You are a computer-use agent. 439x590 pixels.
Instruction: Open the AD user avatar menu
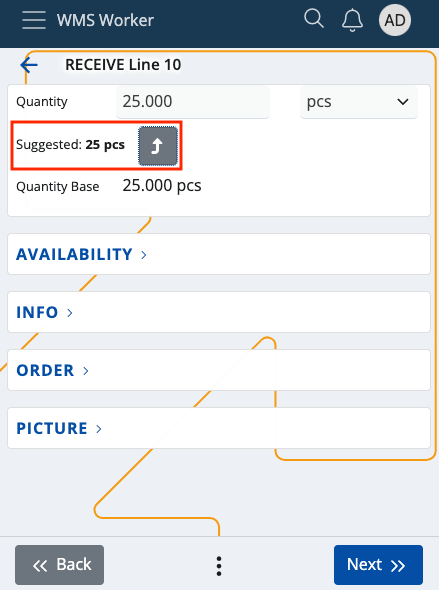coord(395,20)
